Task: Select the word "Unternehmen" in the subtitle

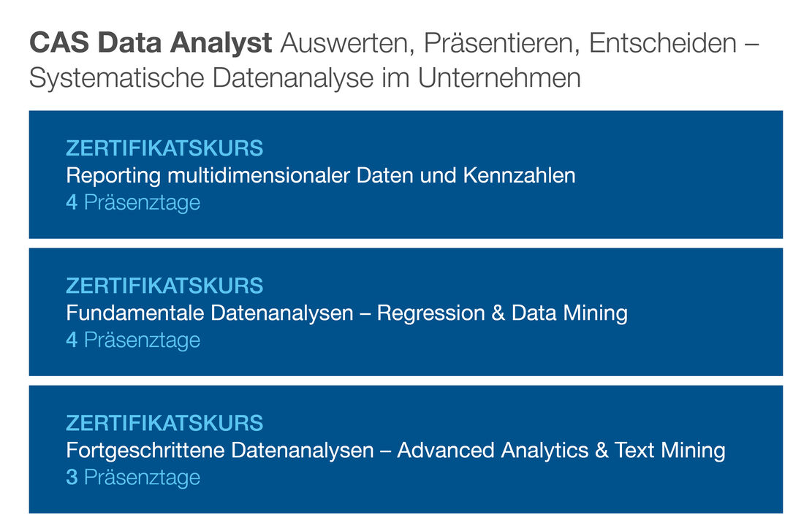Action: [499, 77]
